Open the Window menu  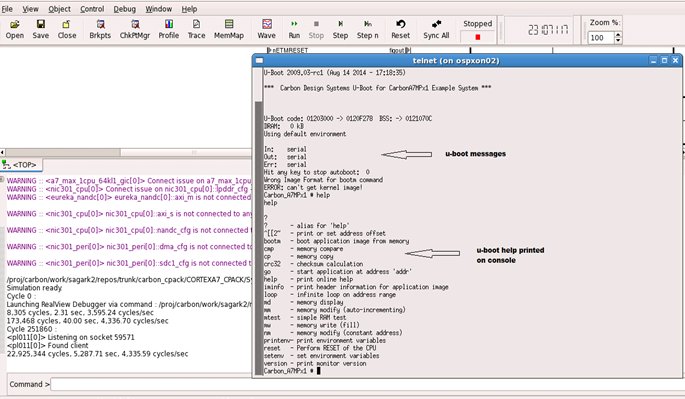tap(159, 9)
